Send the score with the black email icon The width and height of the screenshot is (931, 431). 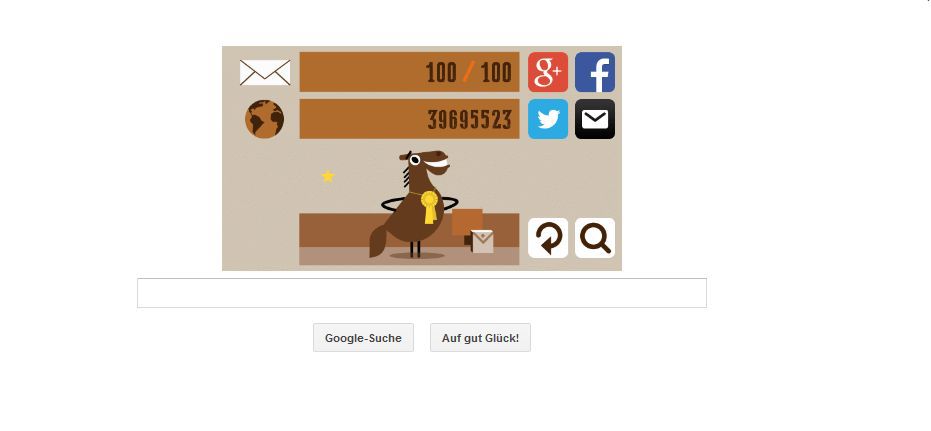(x=594, y=119)
